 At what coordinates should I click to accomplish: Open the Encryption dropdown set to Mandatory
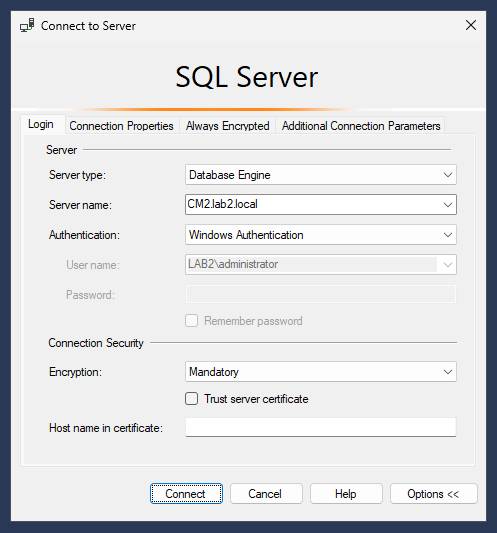coord(321,372)
